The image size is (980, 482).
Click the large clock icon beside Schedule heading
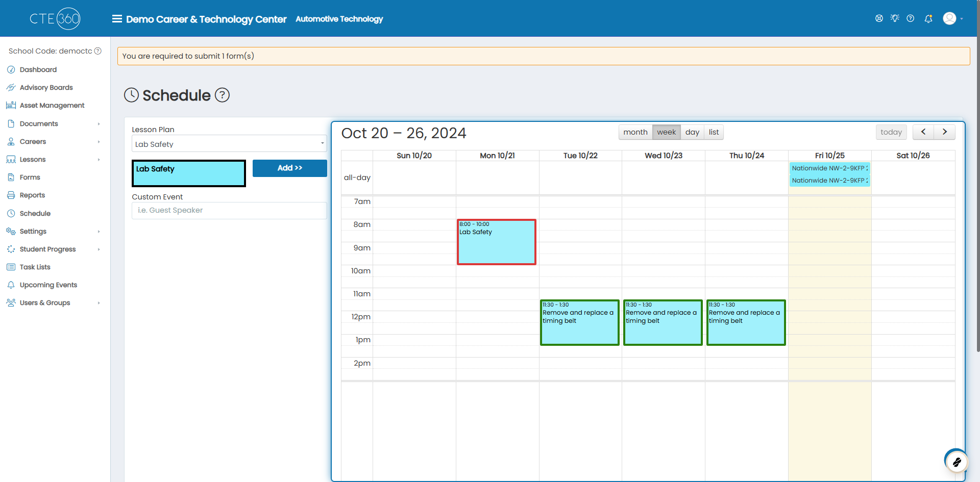(x=132, y=95)
